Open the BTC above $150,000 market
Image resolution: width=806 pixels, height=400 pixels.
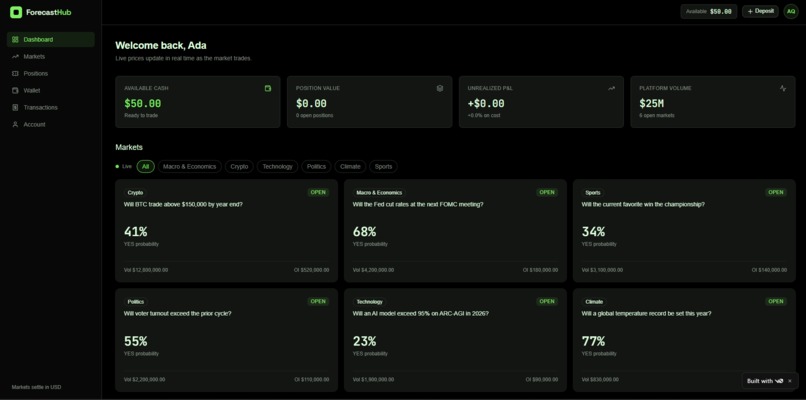pos(226,230)
